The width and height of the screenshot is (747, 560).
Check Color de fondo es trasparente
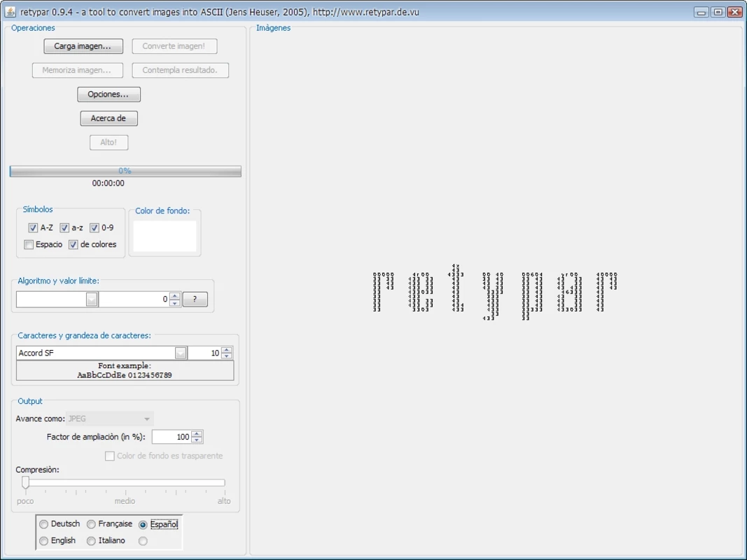click(110, 456)
